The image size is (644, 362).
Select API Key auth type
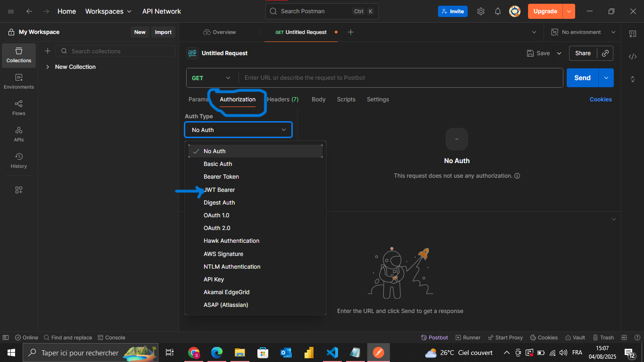pos(256,280)
